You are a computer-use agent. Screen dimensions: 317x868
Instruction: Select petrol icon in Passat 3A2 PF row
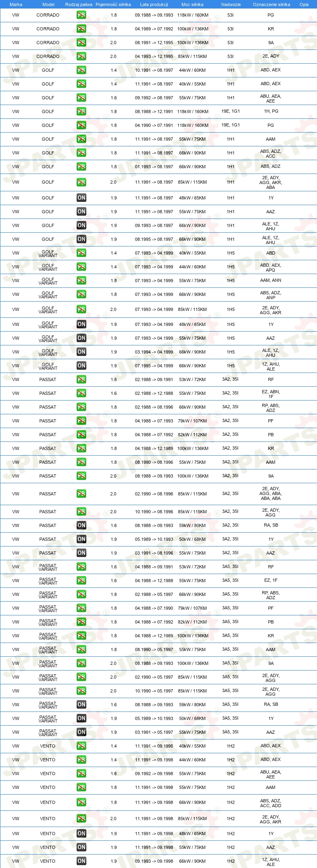coord(81,421)
